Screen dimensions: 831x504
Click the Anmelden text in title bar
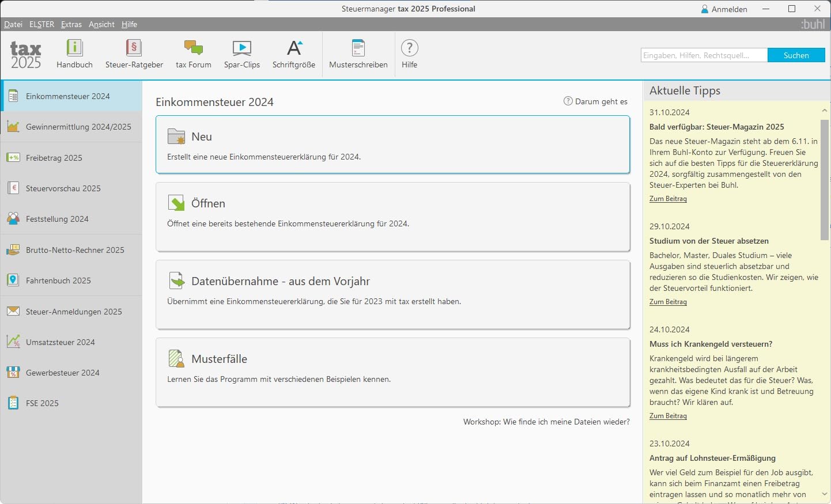point(730,9)
